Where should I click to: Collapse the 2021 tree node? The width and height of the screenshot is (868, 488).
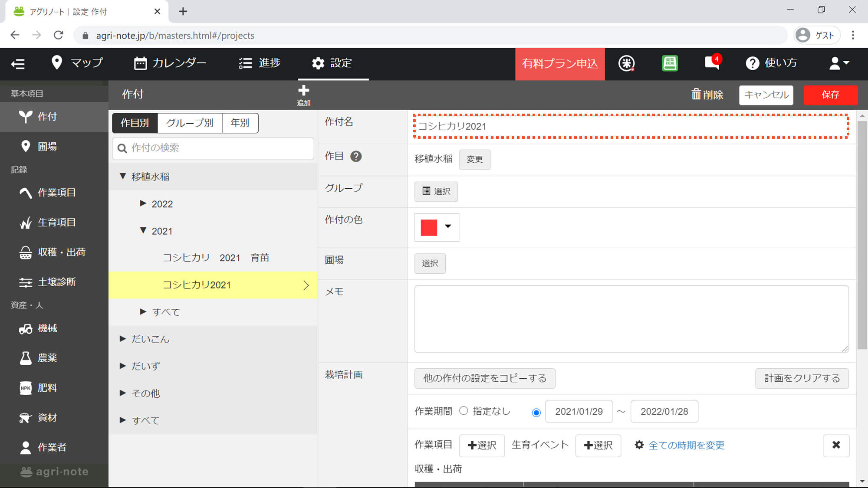point(143,231)
